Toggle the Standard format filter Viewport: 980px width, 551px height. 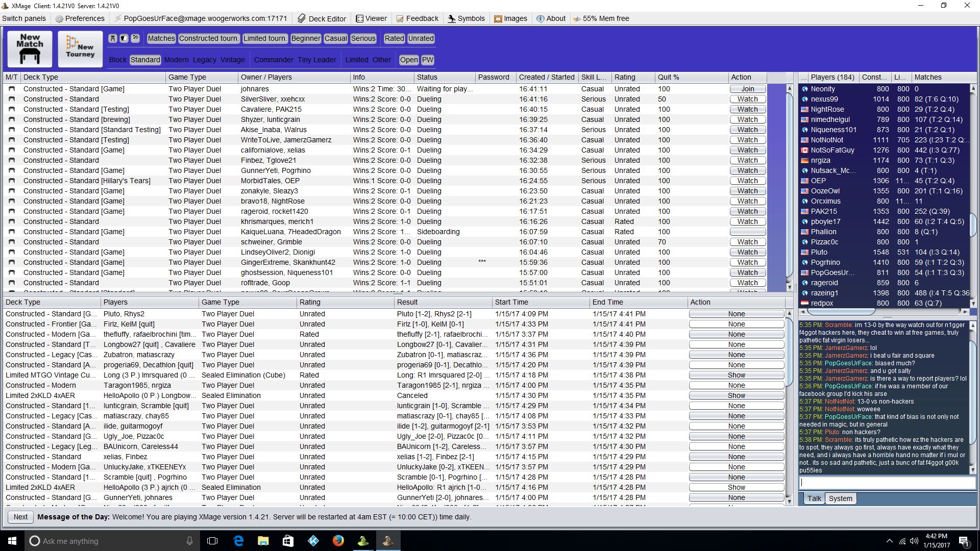[x=145, y=60]
